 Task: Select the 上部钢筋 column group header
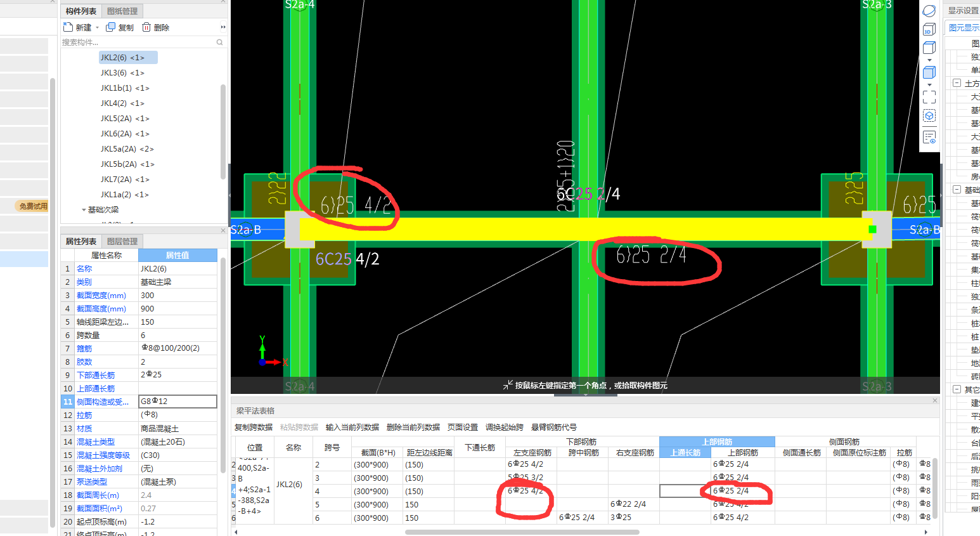pyautogui.click(x=717, y=441)
